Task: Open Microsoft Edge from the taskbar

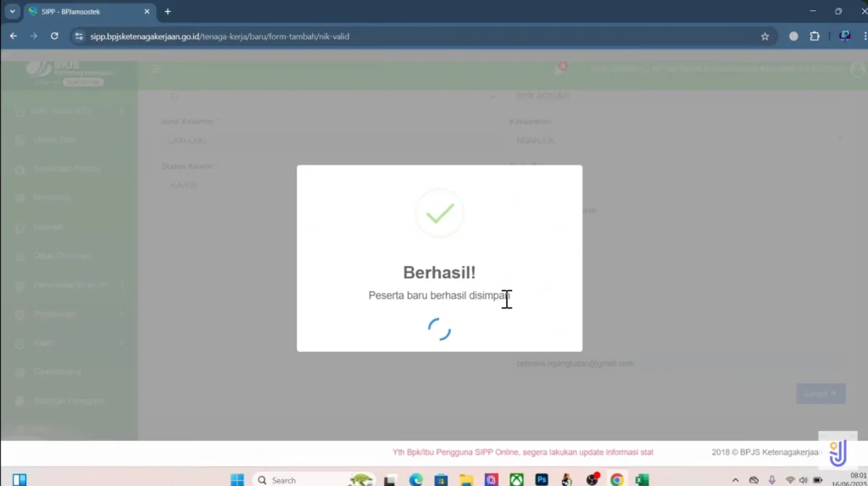Action: pos(415,480)
